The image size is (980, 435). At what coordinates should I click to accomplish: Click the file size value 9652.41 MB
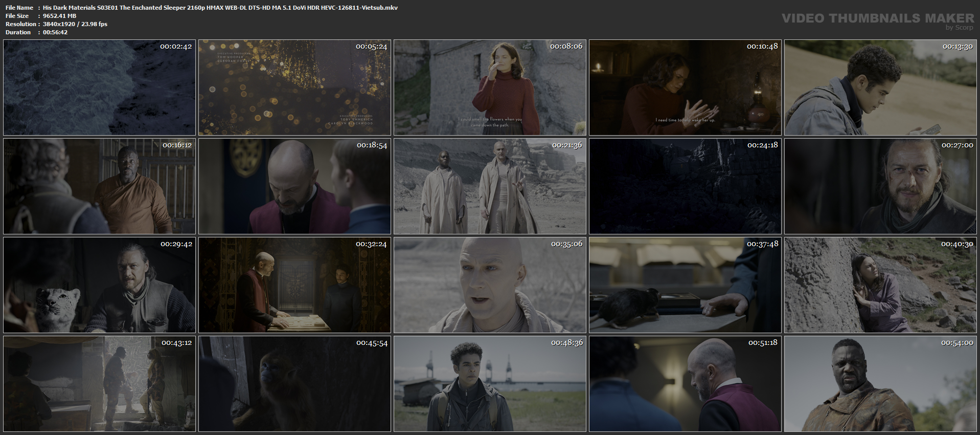[60, 16]
